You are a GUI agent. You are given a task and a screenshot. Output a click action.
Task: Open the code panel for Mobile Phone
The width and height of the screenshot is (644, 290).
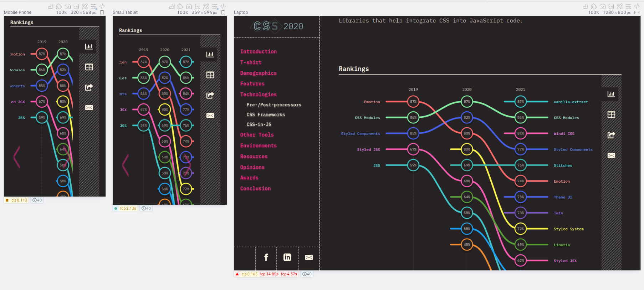pos(102,6)
